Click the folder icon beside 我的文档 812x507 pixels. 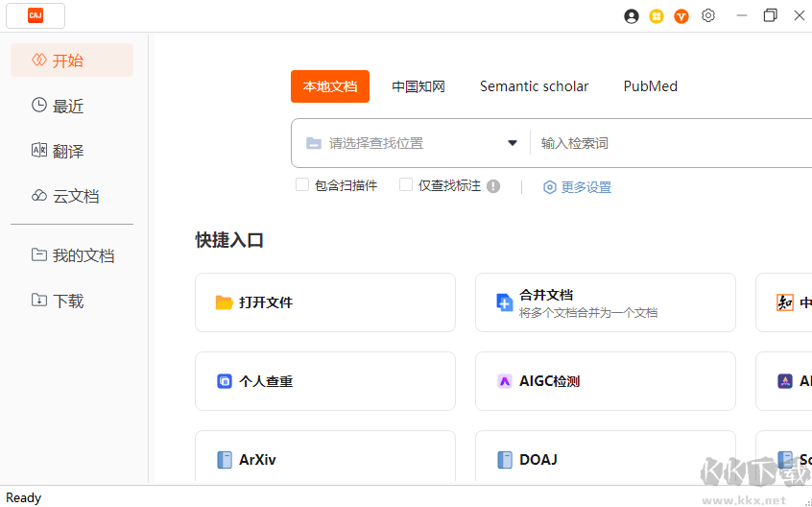pos(38,254)
